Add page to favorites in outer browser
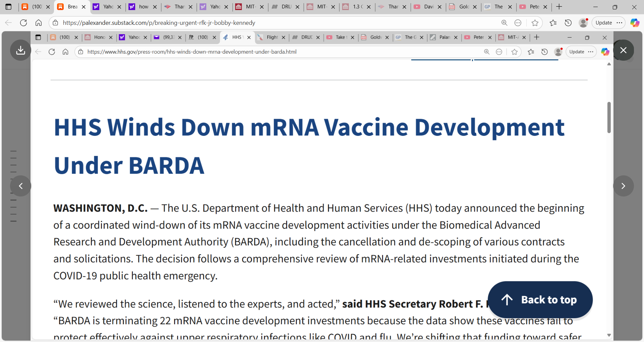 pyautogui.click(x=535, y=23)
